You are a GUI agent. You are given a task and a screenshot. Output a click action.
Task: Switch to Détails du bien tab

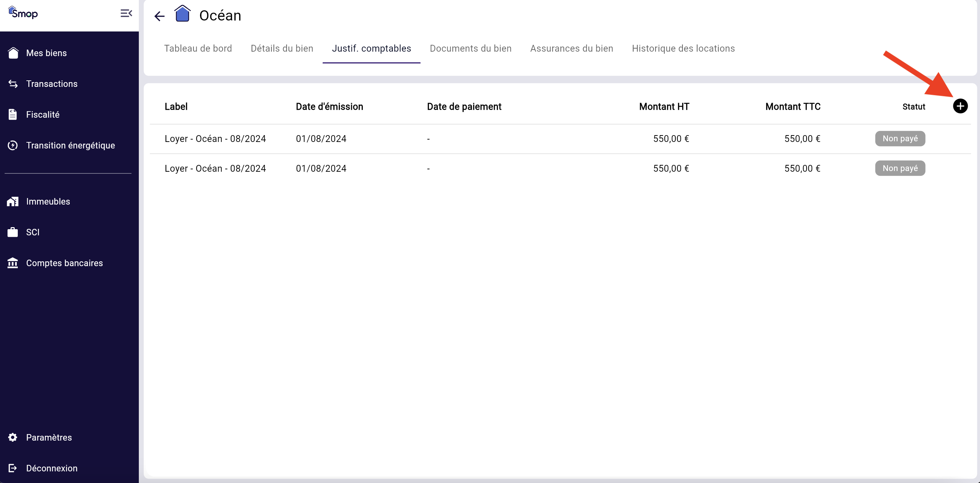(x=281, y=49)
